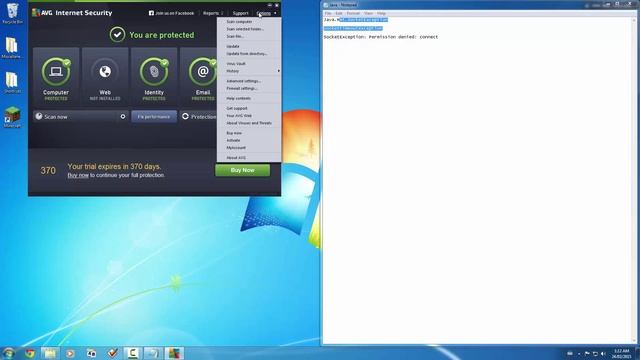Open the Miscellaneous folder on desktop
The width and height of the screenshot is (640, 360).
12,48
